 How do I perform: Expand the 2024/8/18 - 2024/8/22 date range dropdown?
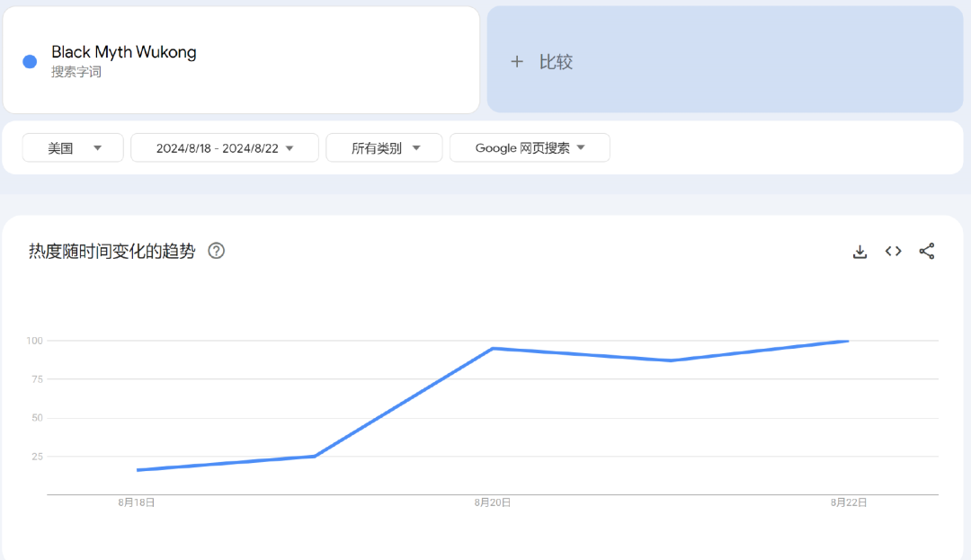(x=225, y=148)
